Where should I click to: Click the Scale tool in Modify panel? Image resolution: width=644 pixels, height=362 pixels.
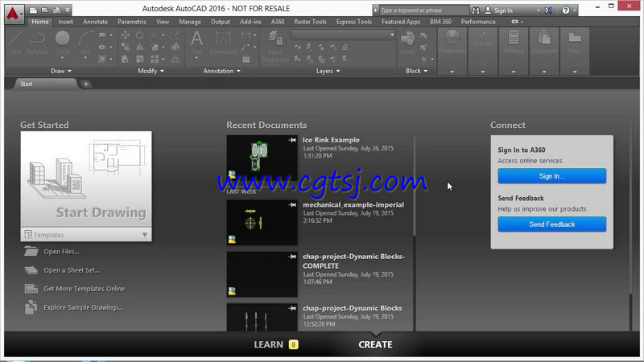(139, 60)
